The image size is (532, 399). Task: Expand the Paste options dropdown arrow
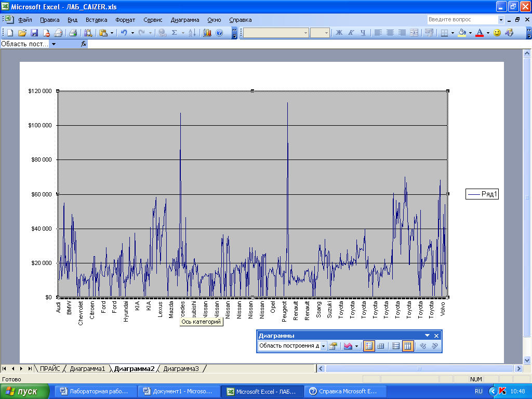112,33
